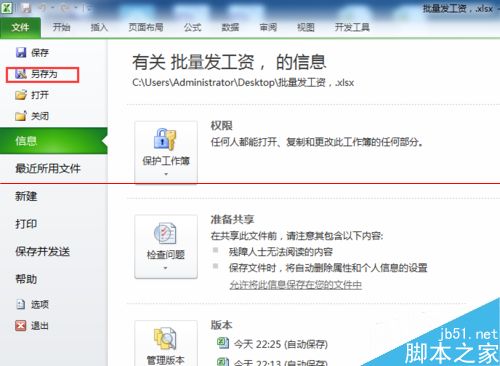Click text 保存文件时，将自动删除属性和个人信息的设置
The image size is (500, 366).
click(x=328, y=268)
